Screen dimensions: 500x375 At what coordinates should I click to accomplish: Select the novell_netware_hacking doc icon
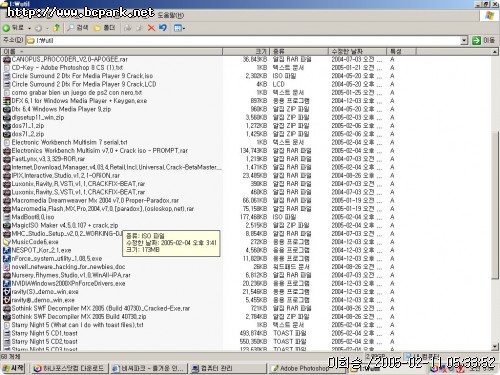[x=6, y=267]
